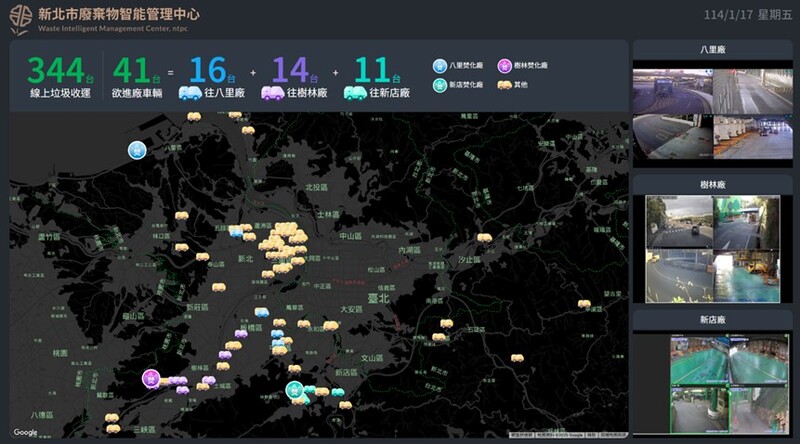Click the 蘆竹區 label on the map
Image resolution: width=800 pixels, height=444 pixels.
click(x=49, y=237)
